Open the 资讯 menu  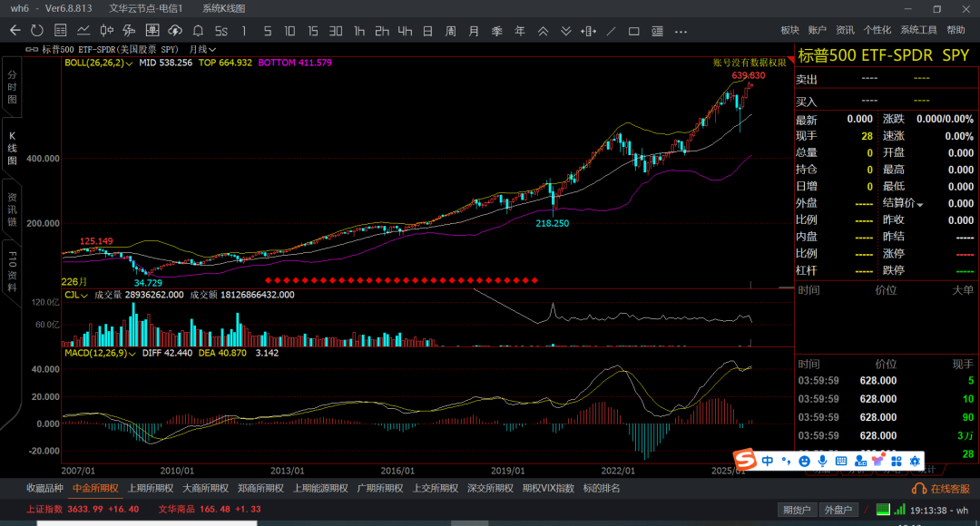[x=845, y=30]
